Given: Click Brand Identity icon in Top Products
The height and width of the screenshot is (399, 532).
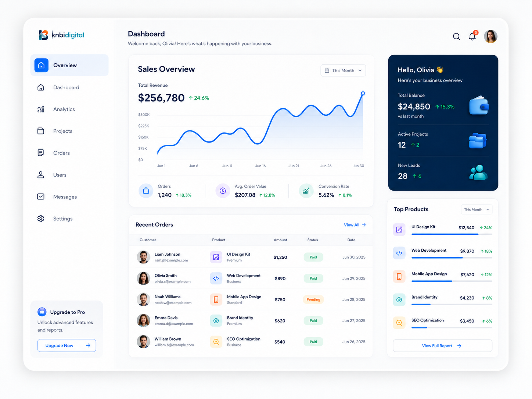Looking at the screenshot, I should [x=399, y=300].
